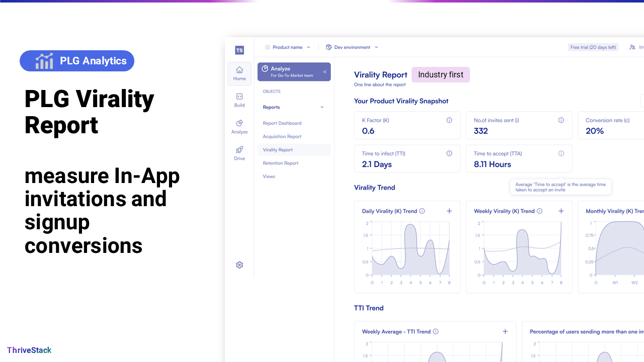Open Views in the Reports list
Image resolution: width=644 pixels, height=362 pixels.
(269, 176)
